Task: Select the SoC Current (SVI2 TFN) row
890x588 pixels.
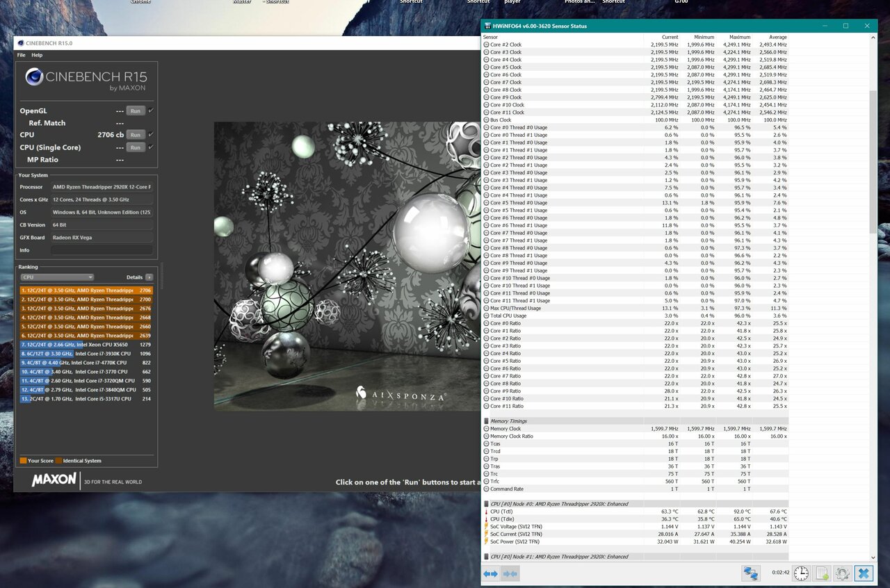Action: 636,534
